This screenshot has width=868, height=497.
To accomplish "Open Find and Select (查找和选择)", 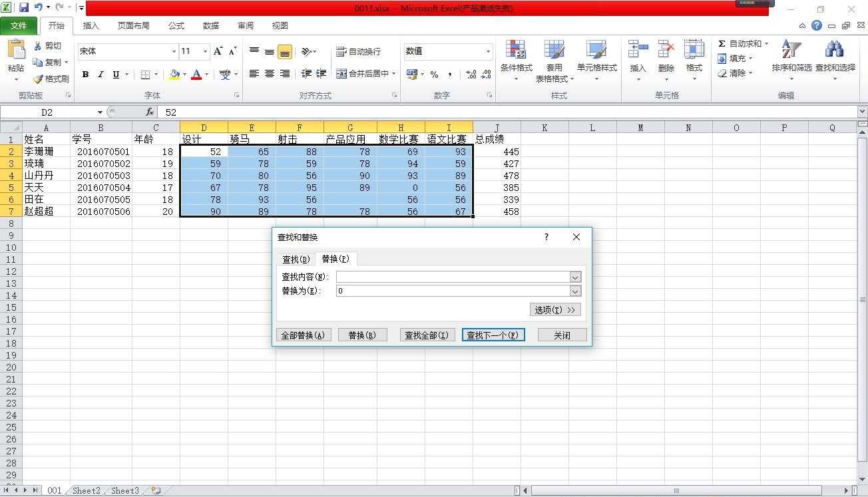I will [835, 60].
